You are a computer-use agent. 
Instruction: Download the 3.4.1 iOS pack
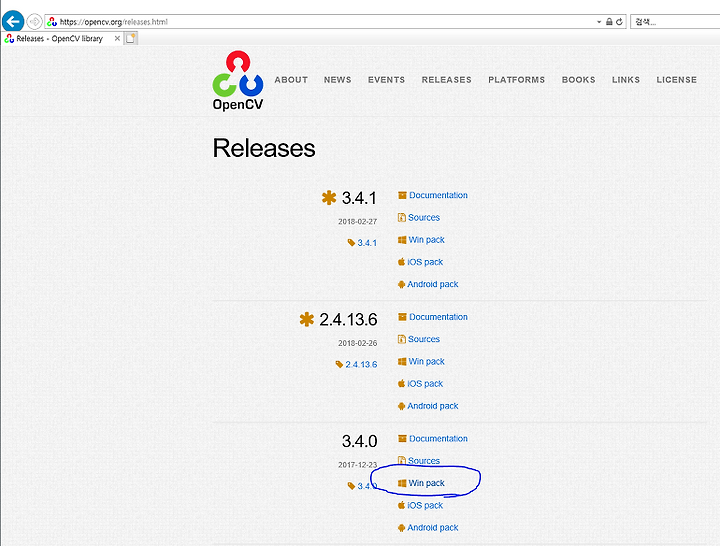tap(425, 262)
